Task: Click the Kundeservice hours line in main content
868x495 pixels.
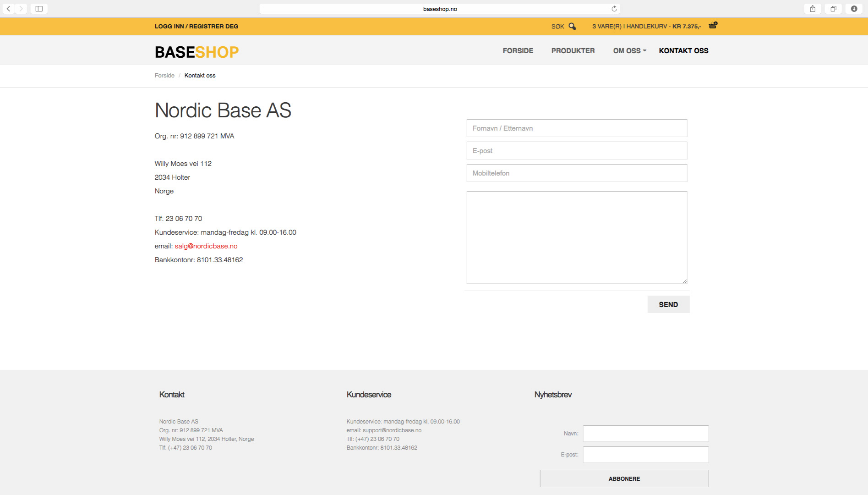Action: coord(225,232)
